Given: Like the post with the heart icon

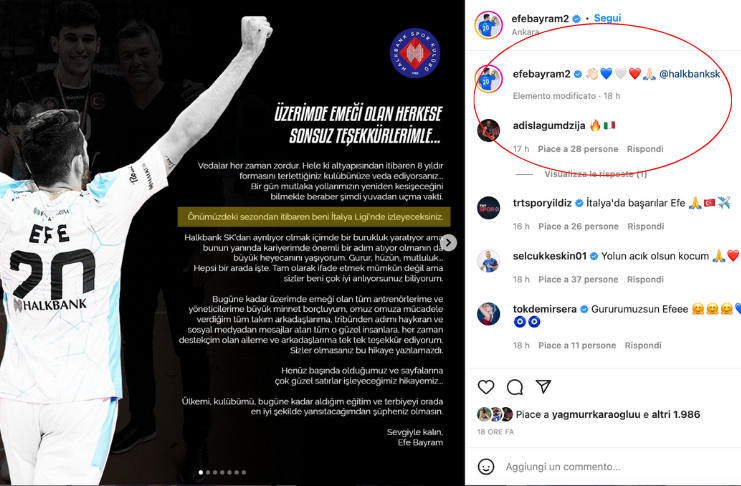Looking at the screenshot, I should 486,387.
